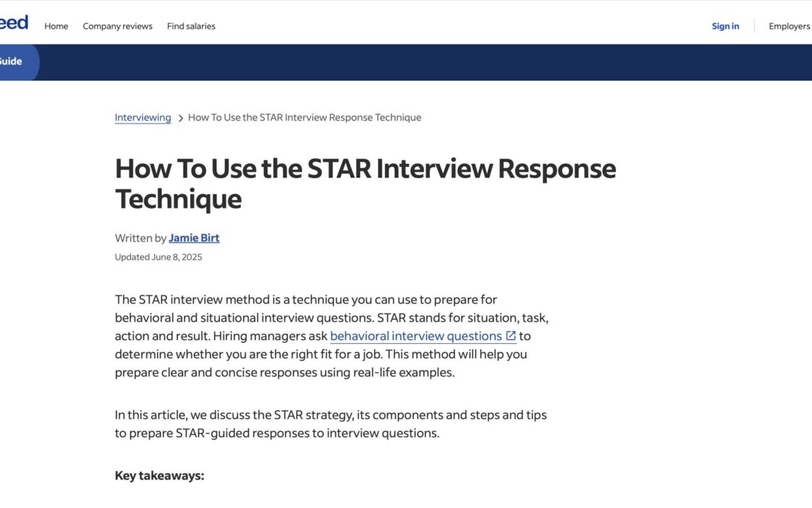The image size is (812, 508).
Task: Switch to the Employers section
Action: point(789,26)
